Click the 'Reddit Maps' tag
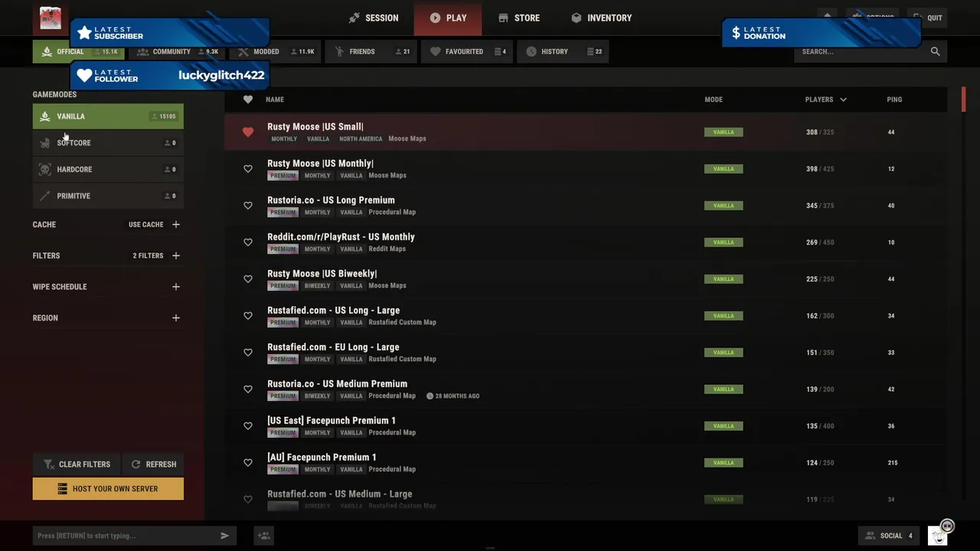Viewport: 980px width, 551px height. (x=387, y=249)
